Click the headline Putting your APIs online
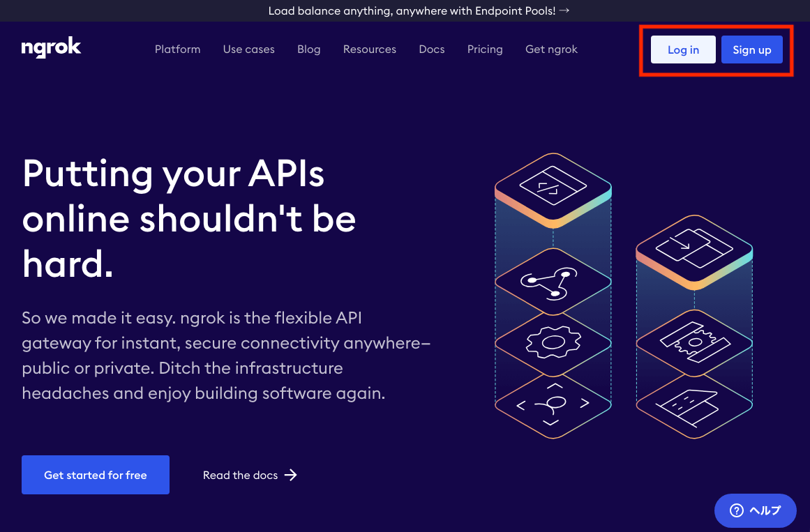 189,219
